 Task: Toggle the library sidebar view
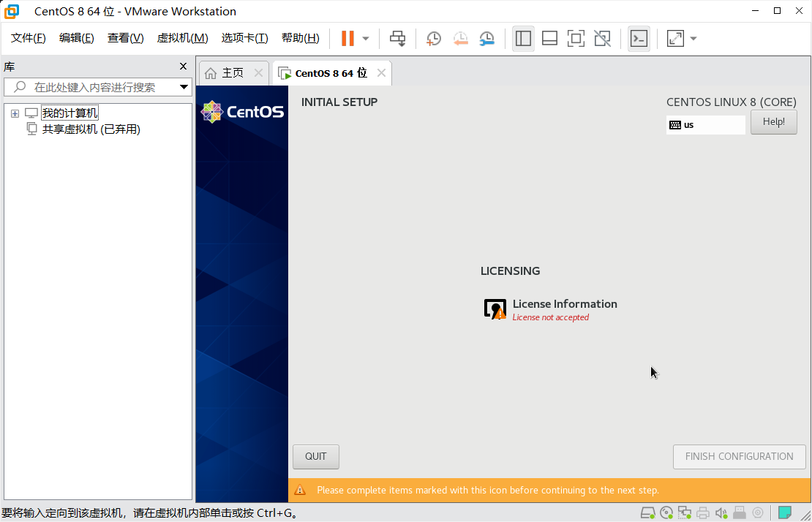[x=523, y=38]
